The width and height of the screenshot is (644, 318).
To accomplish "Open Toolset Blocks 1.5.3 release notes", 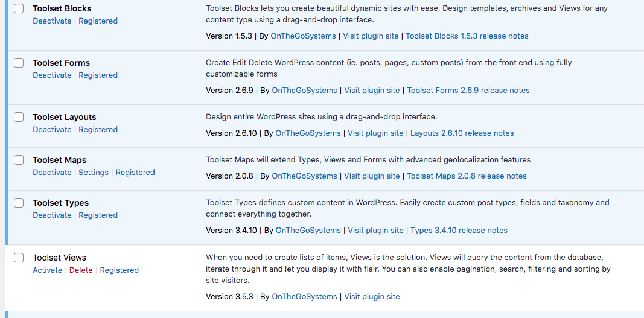I will pyautogui.click(x=467, y=36).
